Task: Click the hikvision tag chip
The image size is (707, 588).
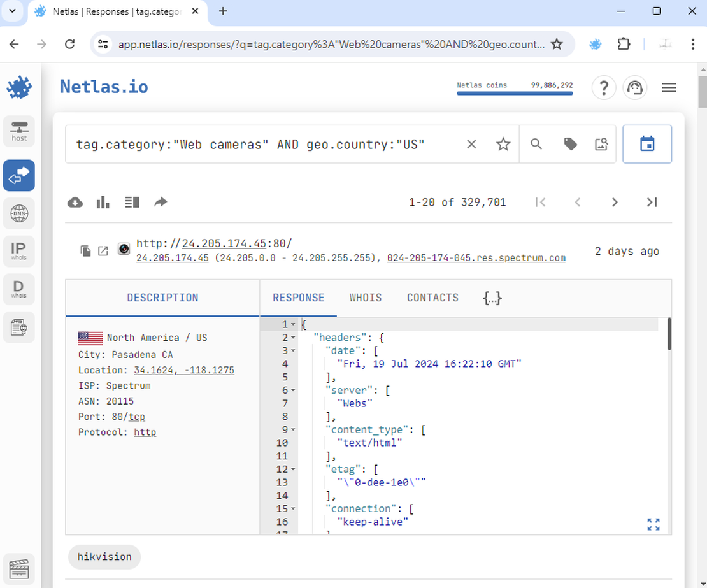Action: (104, 557)
